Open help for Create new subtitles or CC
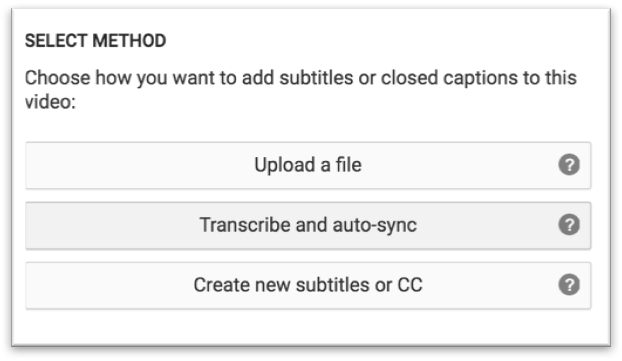Image resolution: width=622 pixels, height=361 pixels. pyautogui.click(x=569, y=285)
